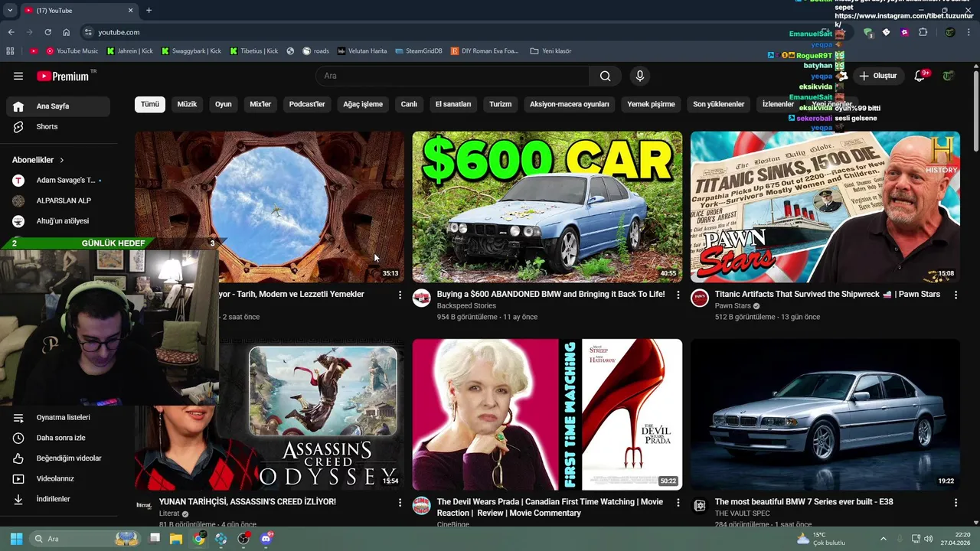Select the Tümü filter chip
This screenshot has width=980, height=551.
(150, 104)
